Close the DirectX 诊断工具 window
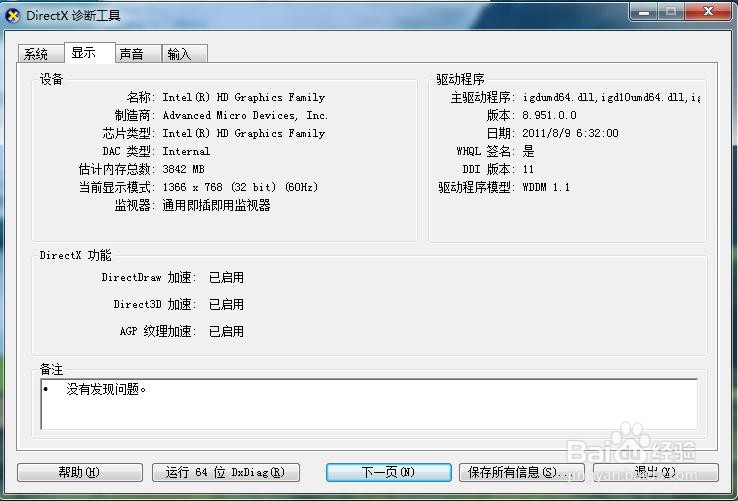The width and height of the screenshot is (738, 501). [x=708, y=12]
